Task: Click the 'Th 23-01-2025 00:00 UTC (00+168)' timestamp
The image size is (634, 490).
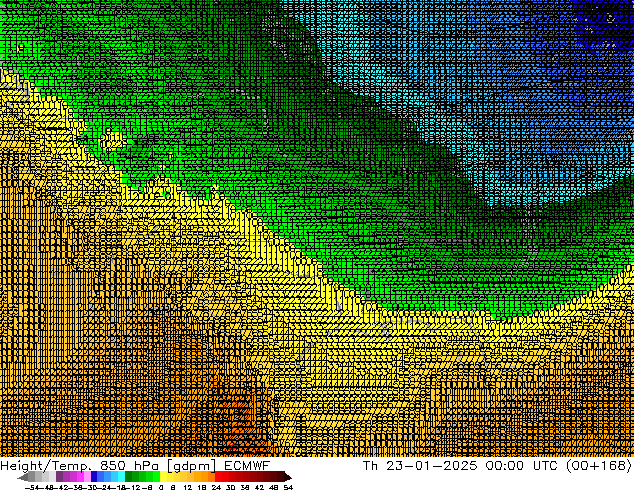Action: point(497,466)
